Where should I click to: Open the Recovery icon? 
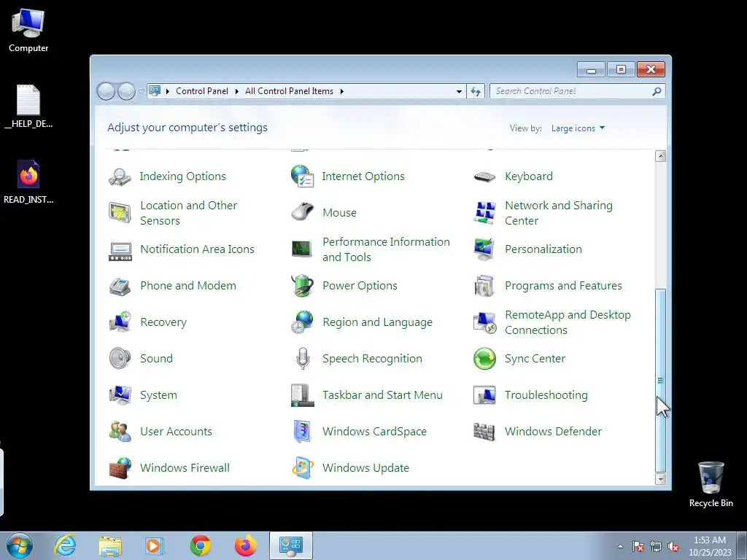[120, 322]
